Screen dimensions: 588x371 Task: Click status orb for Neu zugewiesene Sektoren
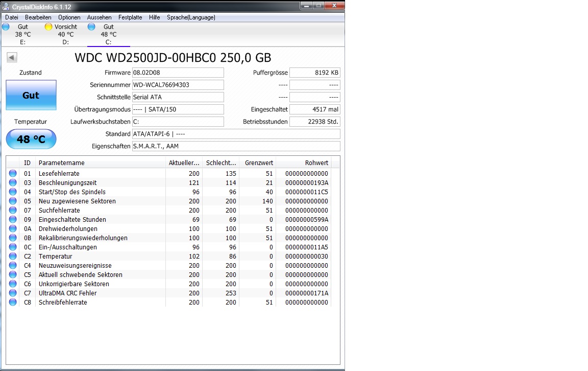tap(13, 201)
